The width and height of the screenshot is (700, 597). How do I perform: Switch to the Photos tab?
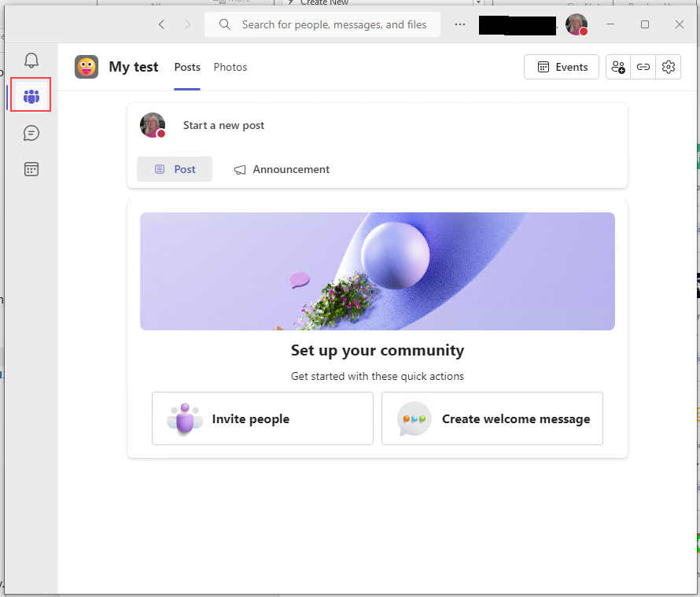click(230, 67)
